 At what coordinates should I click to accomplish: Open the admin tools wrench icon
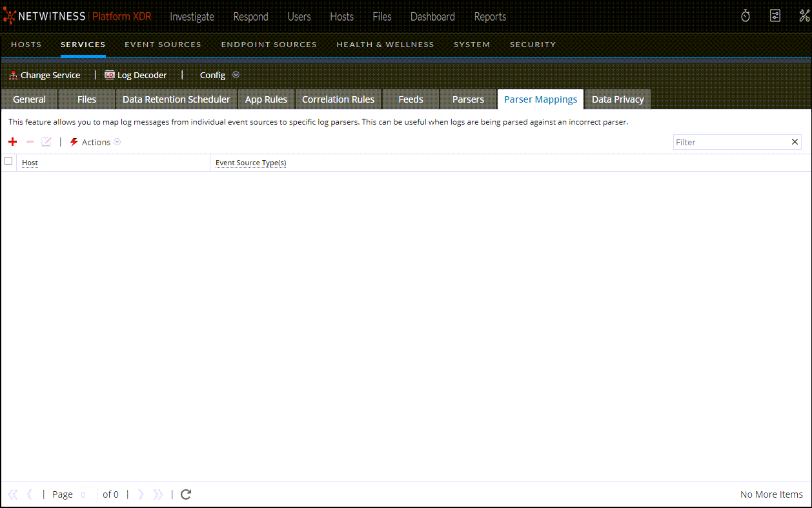(x=804, y=16)
